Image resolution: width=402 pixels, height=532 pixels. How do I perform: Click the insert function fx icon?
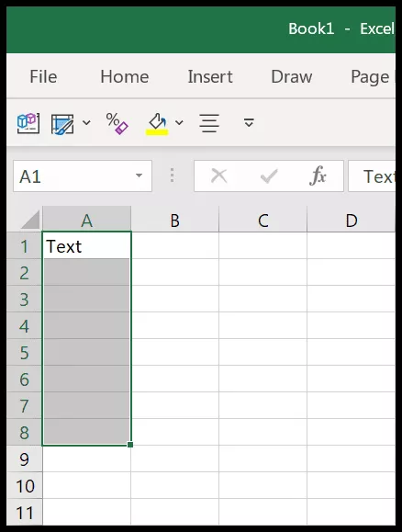(318, 176)
